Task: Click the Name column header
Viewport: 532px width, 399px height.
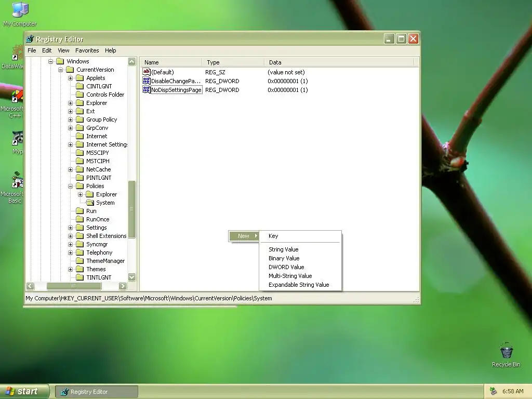Action: (x=171, y=62)
